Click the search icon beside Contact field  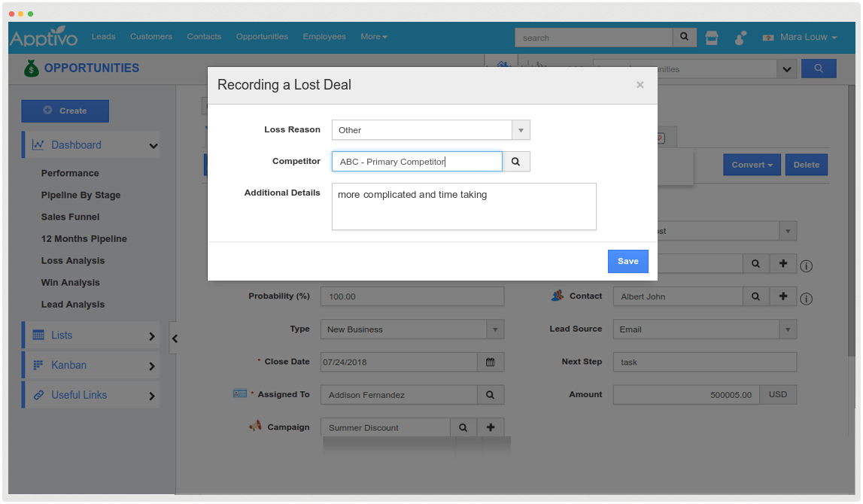coord(756,296)
